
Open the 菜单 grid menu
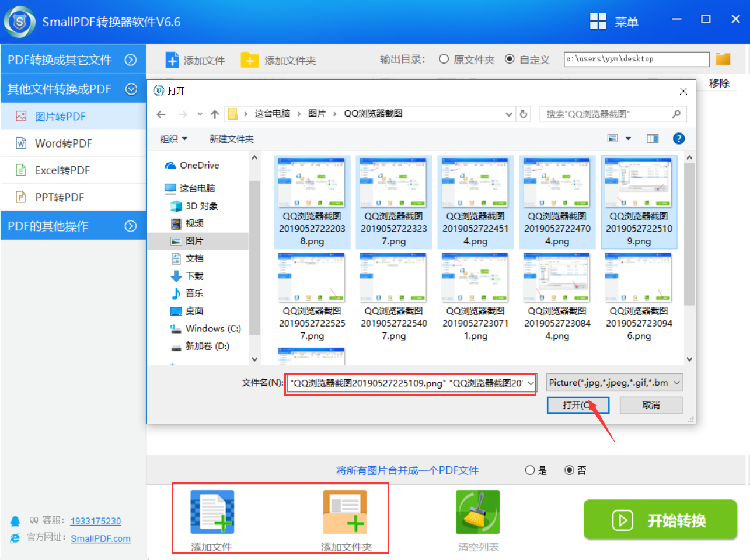(x=614, y=22)
